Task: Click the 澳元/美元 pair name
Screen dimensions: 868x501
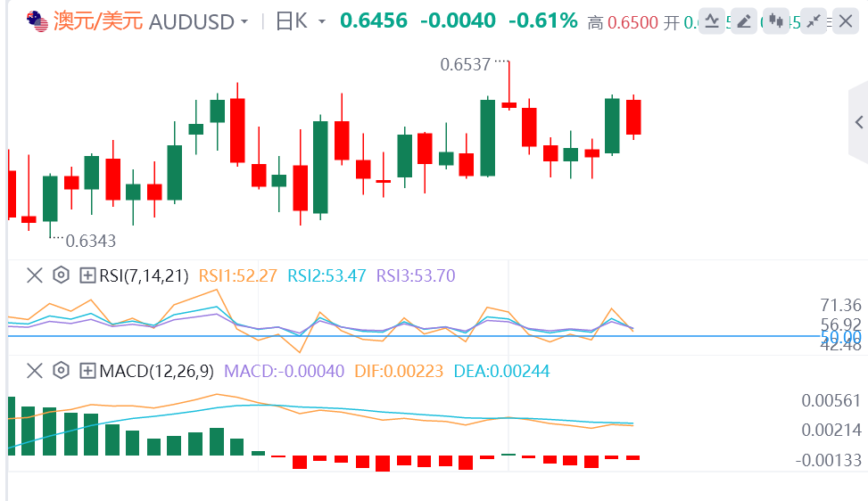Action: pyautogui.click(x=98, y=21)
